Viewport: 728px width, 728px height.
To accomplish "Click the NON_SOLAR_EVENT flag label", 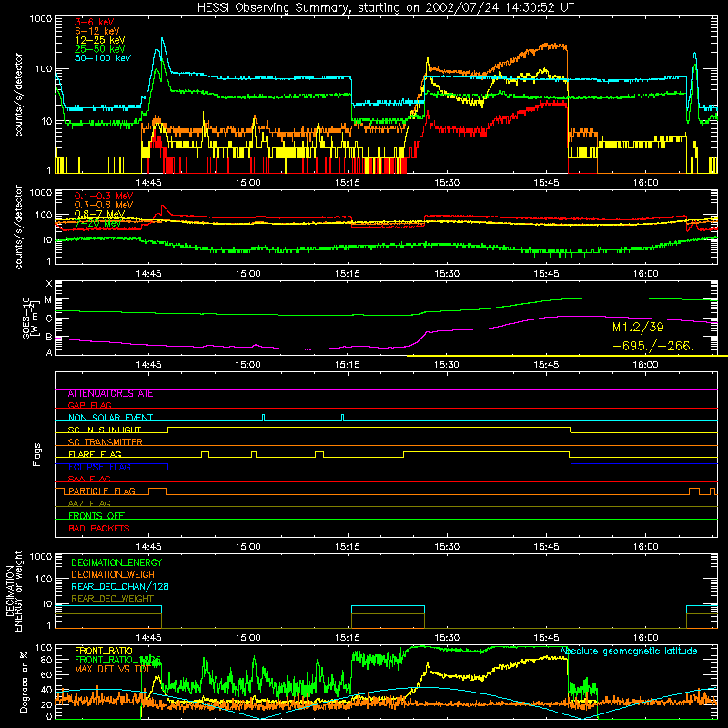I will [110, 418].
